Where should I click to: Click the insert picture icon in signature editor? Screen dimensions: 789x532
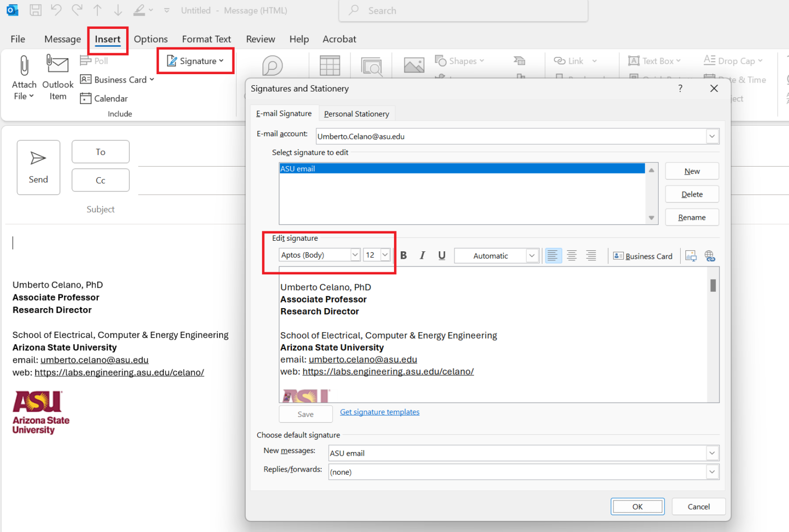691,256
